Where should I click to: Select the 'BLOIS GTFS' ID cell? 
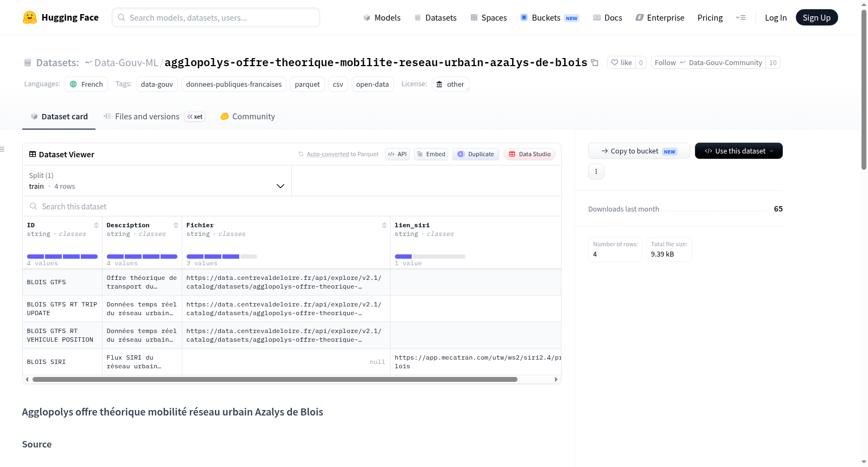(x=62, y=282)
